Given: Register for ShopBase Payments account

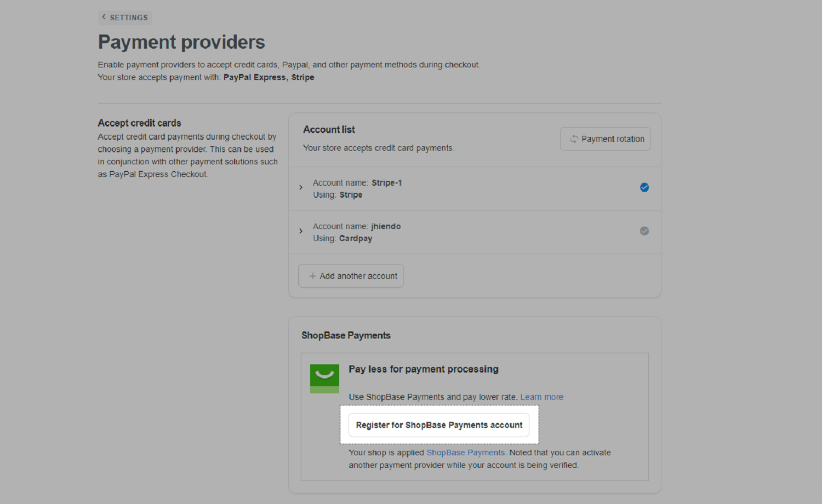Looking at the screenshot, I should pyautogui.click(x=439, y=425).
